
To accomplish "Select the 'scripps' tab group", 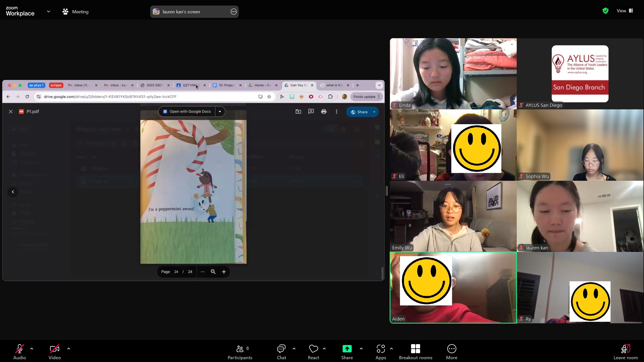I will click(x=56, y=85).
